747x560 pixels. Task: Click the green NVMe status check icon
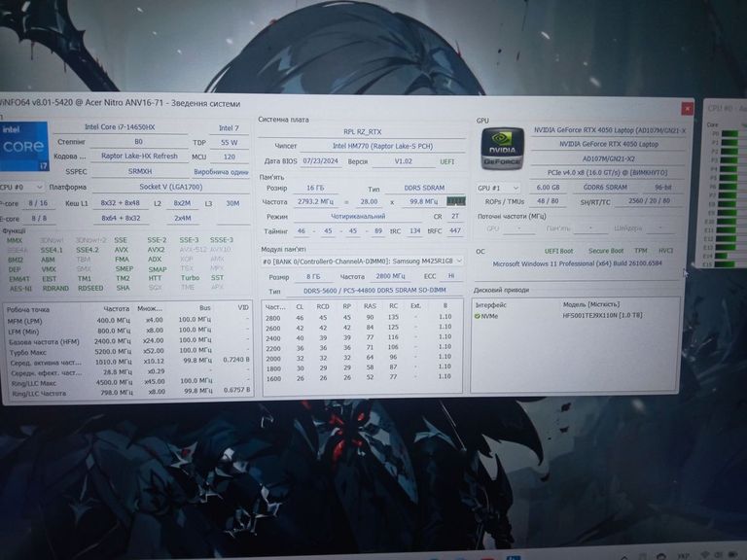477,316
